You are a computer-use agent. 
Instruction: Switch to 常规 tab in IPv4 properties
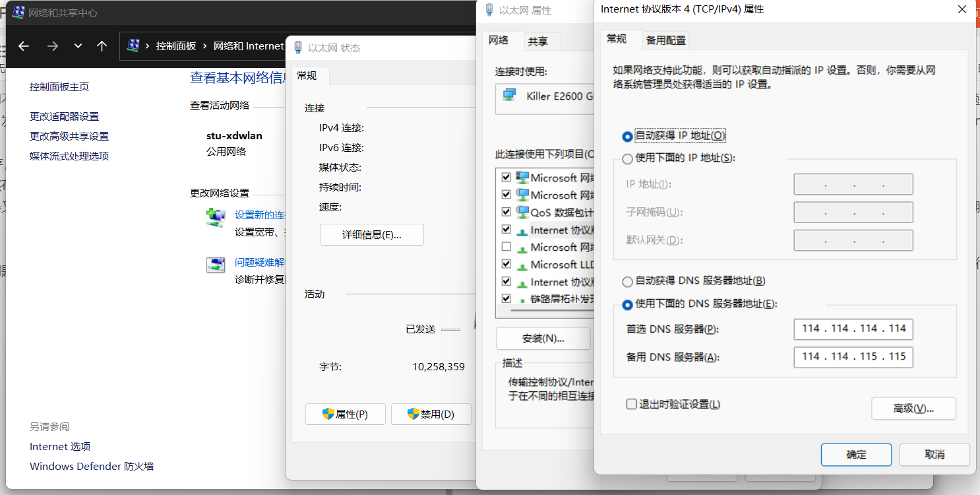click(617, 39)
